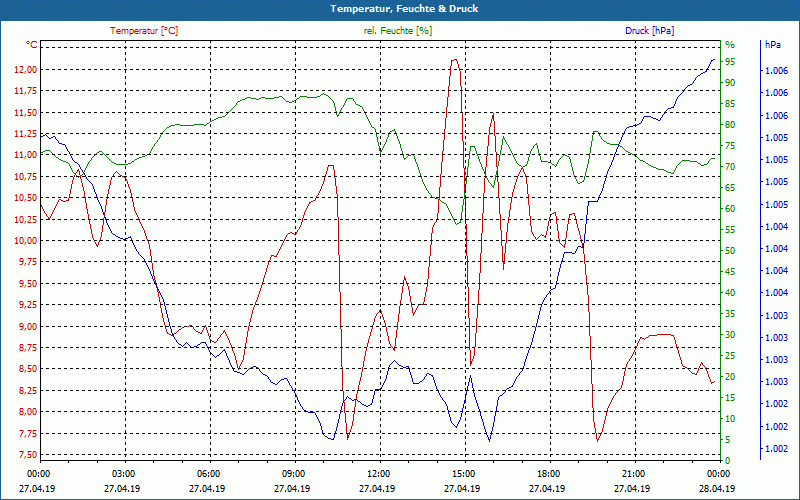Click the '10,75' temperature axis value
The image size is (800, 500).
[x=26, y=177]
